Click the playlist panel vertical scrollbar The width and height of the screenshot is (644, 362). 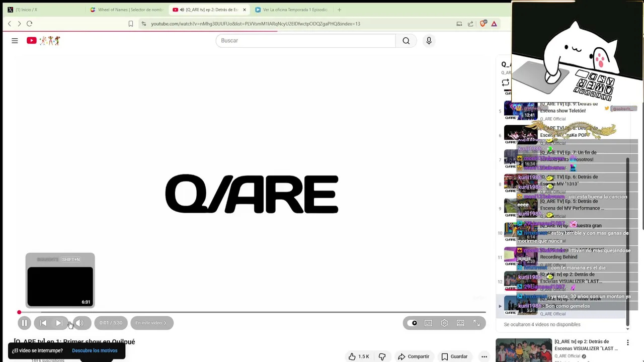pyautogui.click(x=627, y=241)
